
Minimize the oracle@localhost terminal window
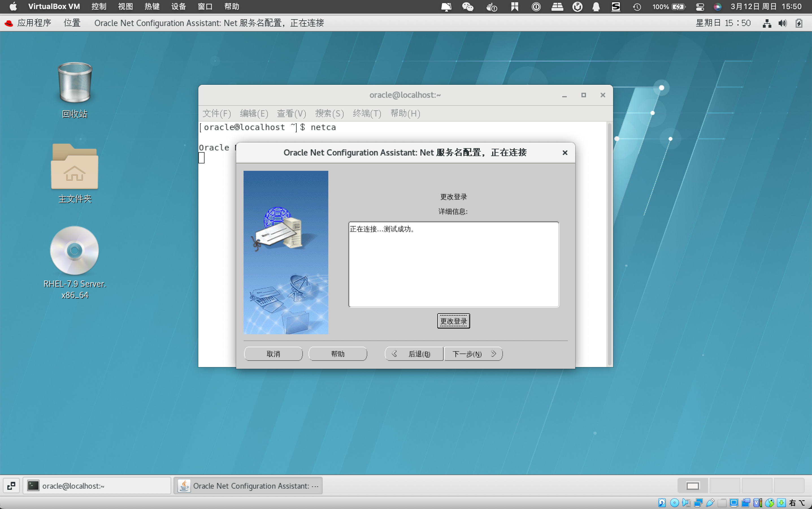(x=565, y=95)
